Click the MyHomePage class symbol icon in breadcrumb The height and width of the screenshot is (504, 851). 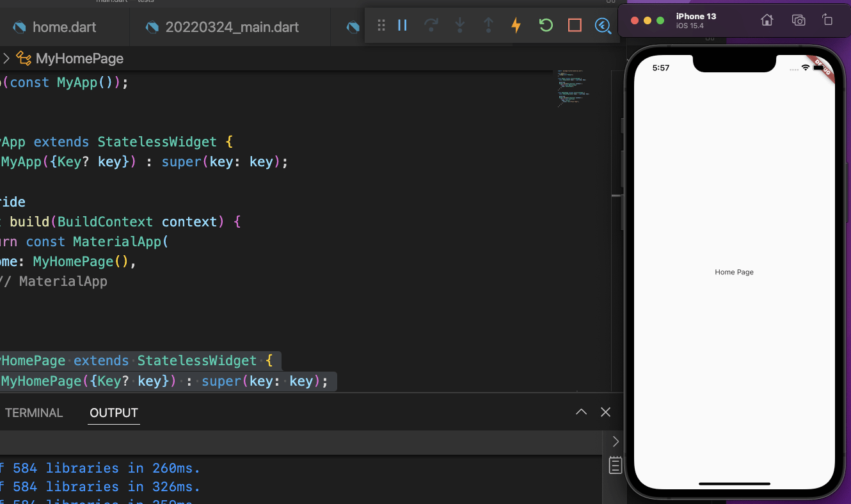(x=24, y=59)
